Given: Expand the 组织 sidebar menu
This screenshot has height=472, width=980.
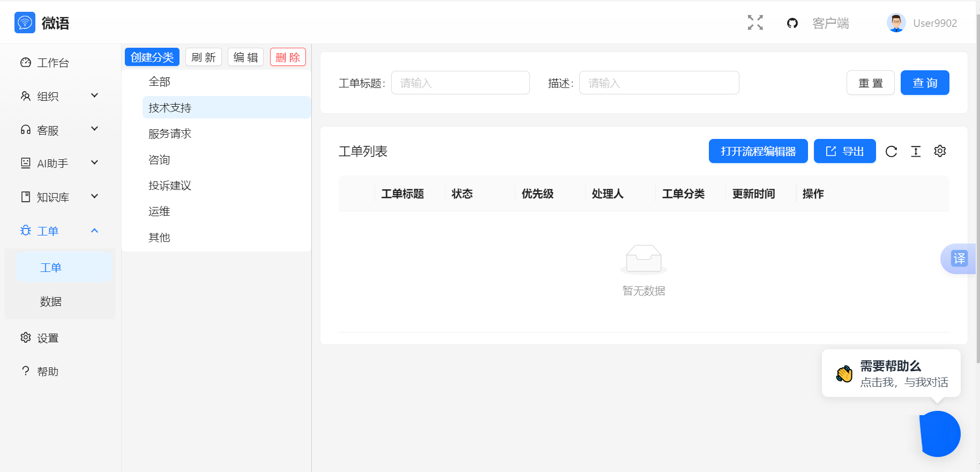Looking at the screenshot, I should tap(59, 96).
